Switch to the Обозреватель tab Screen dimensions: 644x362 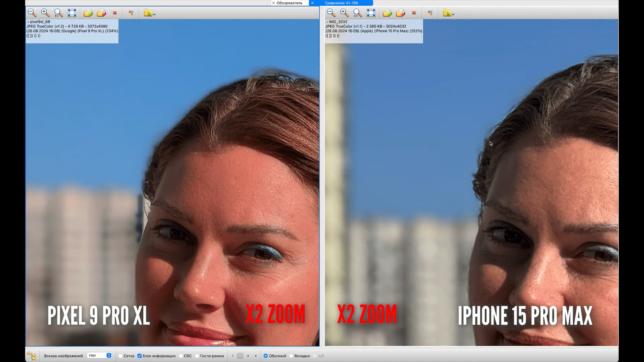(x=289, y=3)
